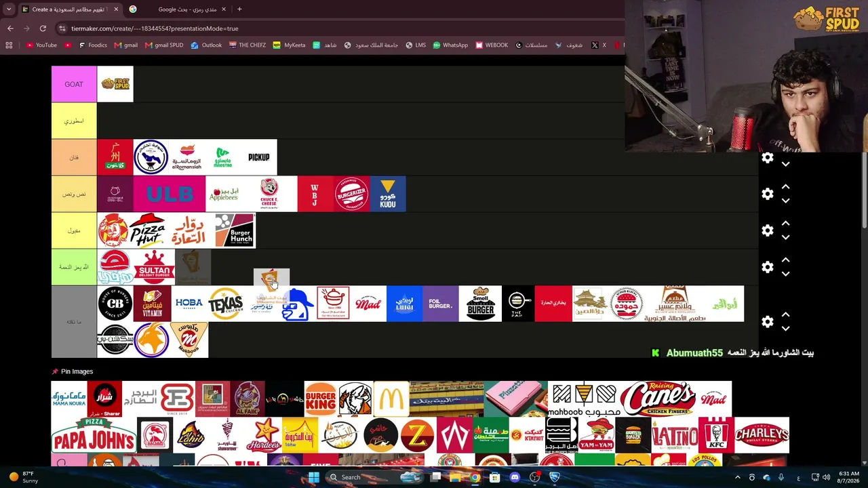Open settings gear for the نص ونص row
Image resolution: width=868 pixels, height=488 pixels.
767,195
